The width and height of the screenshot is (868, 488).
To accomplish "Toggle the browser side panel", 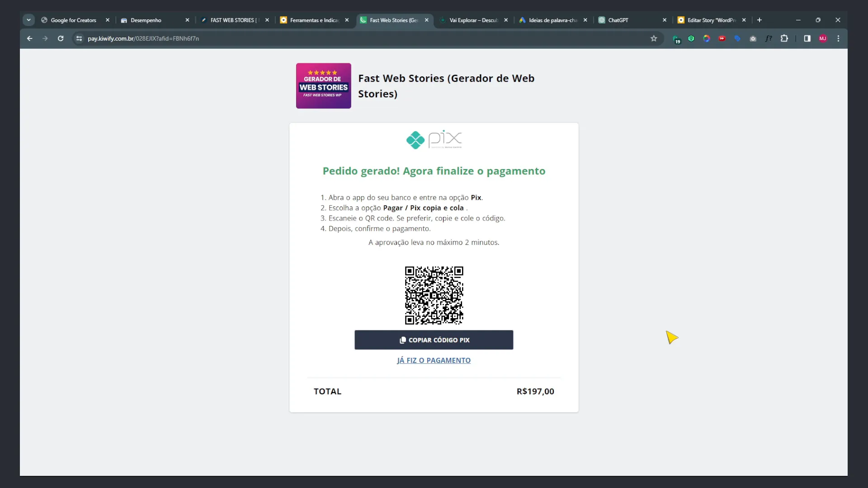I will pyautogui.click(x=807, y=38).
